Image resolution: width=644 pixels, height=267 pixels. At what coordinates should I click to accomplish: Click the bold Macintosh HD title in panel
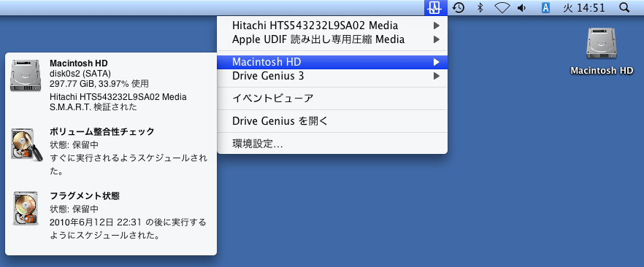click(78, 63)
